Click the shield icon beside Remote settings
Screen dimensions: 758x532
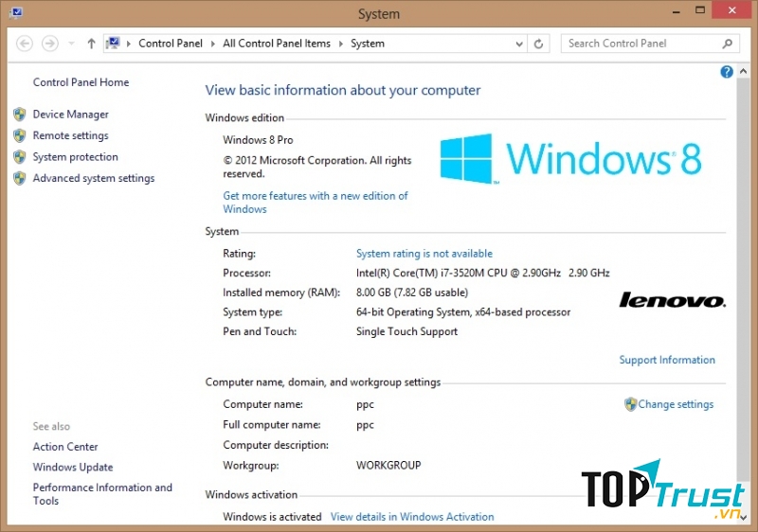tap(20, 135)
